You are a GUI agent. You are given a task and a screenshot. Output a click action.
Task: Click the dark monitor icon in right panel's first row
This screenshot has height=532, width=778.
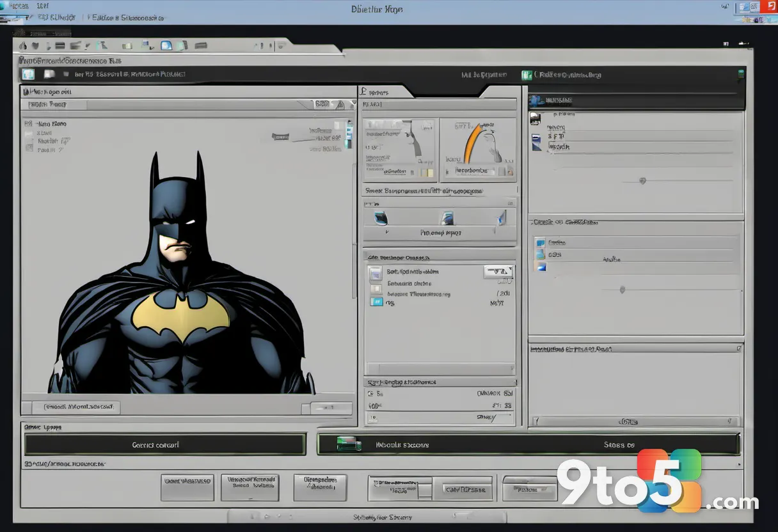535,119
